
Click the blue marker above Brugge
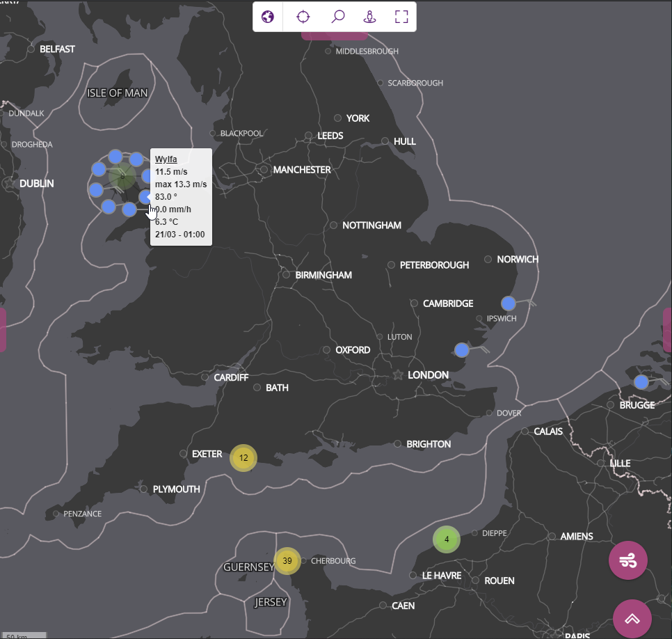click(x=640, y=381)
